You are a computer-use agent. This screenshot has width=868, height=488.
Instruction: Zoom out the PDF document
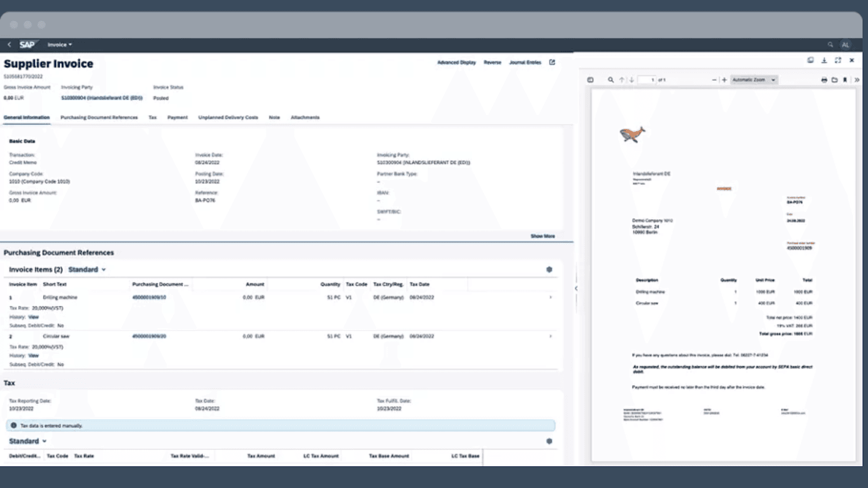[714, 80]
